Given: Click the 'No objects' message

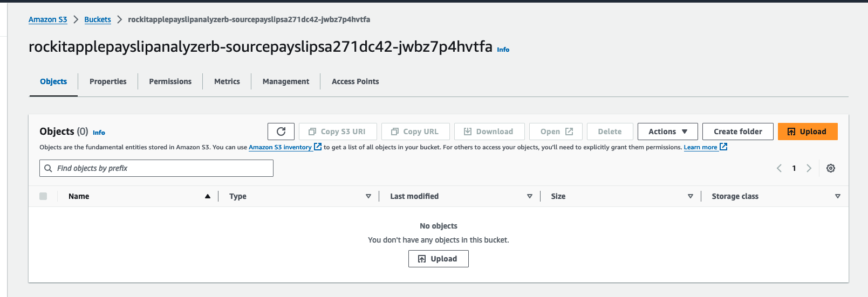Looking at the screenshot, I should [439, 226].
